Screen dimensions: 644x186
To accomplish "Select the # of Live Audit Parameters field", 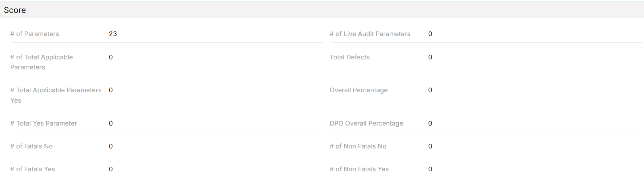I will pos(430,34).
